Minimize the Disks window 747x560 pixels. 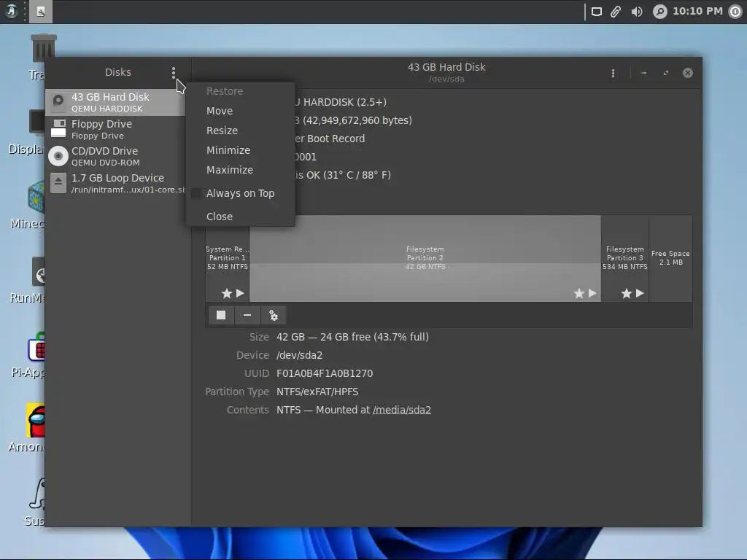coord(643,73)
